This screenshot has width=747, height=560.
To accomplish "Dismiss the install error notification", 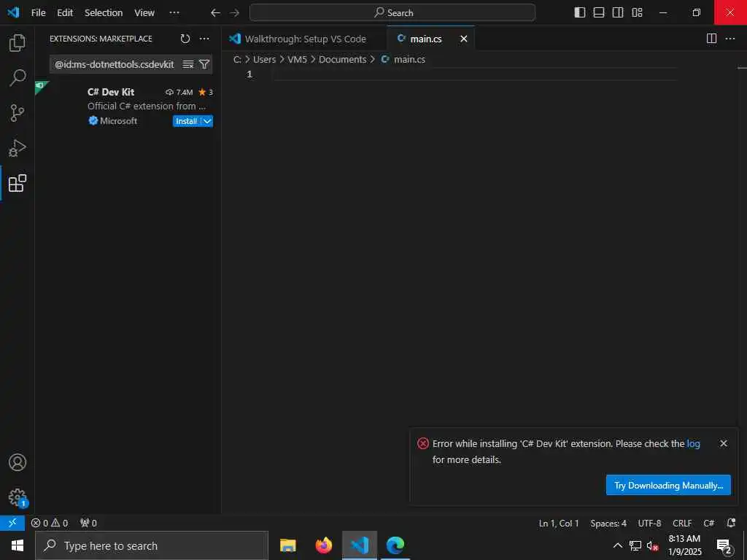I will tap(724, 443).
